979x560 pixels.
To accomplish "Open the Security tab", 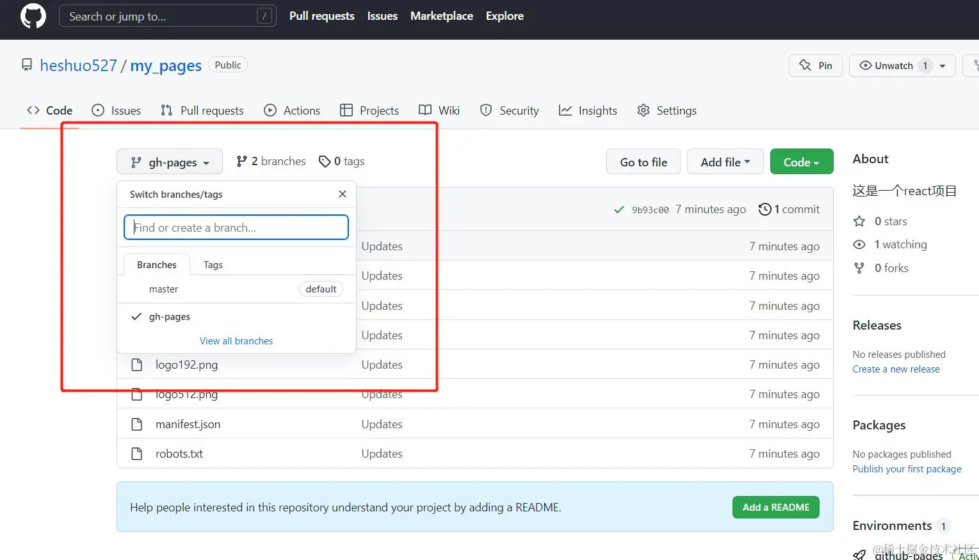I will click(x=510, y=111).
